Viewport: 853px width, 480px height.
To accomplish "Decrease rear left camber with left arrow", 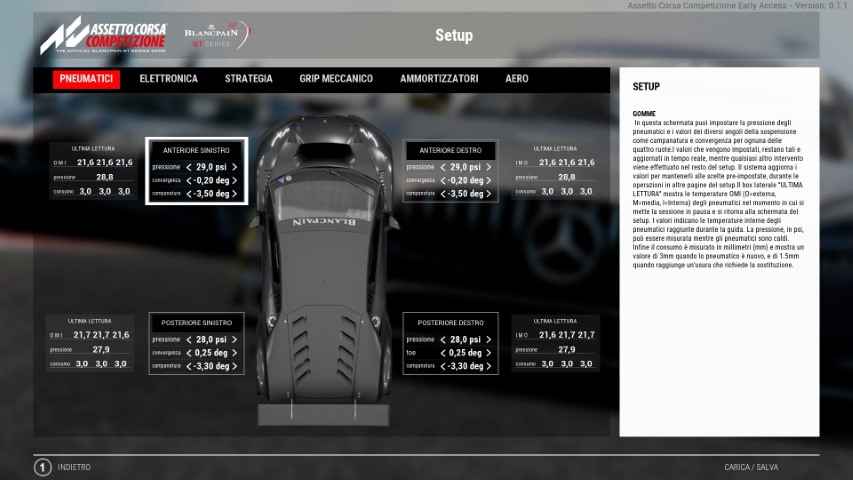I will click(x=189, y=367).
